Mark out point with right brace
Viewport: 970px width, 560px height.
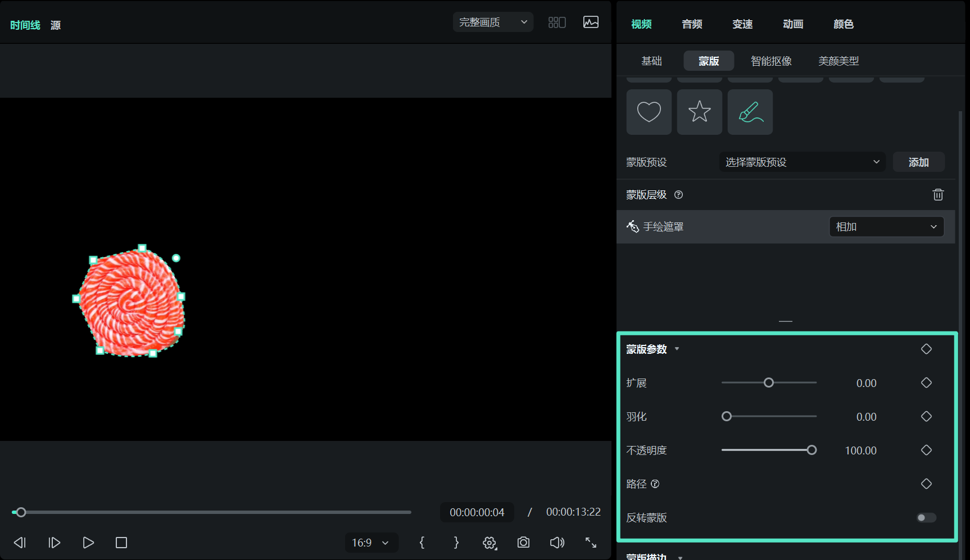click(x=456, y=543)
